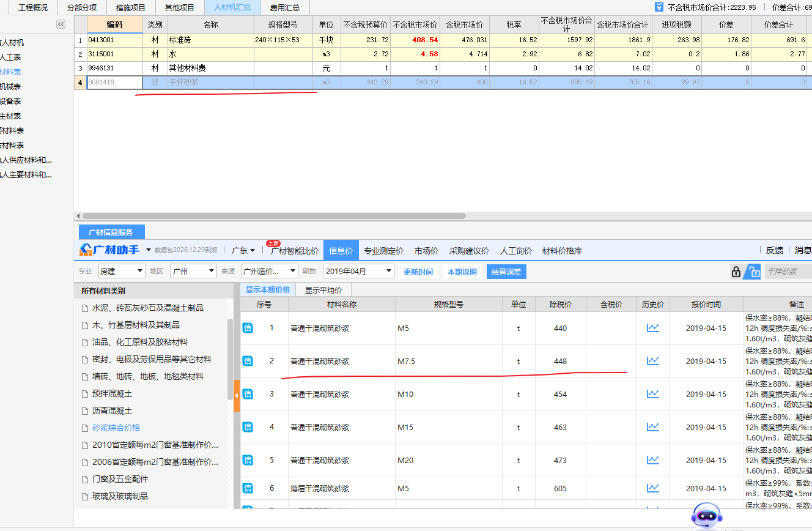
Task: Click the blue unlocked padlock icon
Action: [x=754, y=272]
